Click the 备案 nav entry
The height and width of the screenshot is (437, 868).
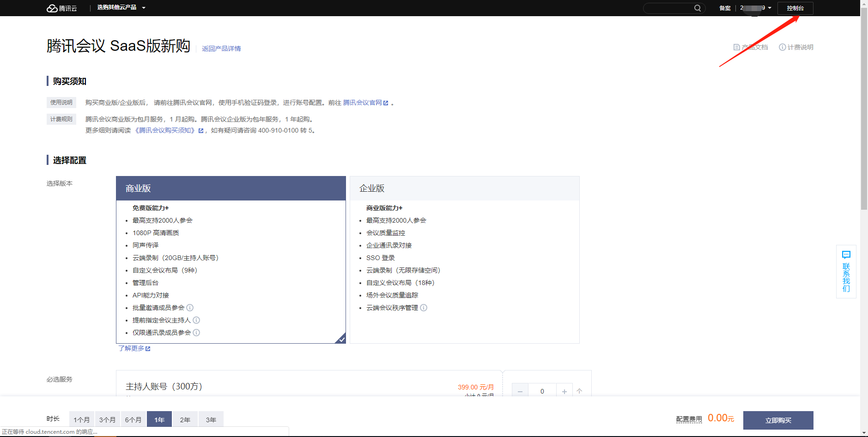724,8
